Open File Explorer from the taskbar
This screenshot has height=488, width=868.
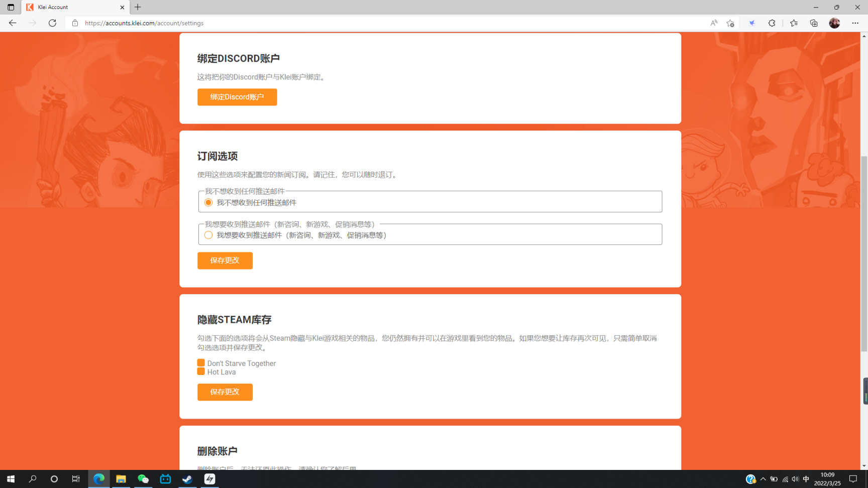pyautogui.click(x=121, y=479)
